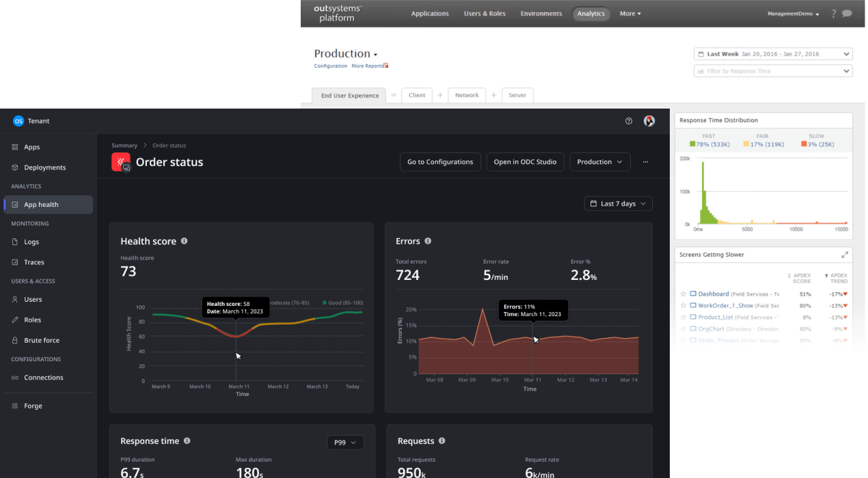Click the Brute force lock icon

[16, 340]
